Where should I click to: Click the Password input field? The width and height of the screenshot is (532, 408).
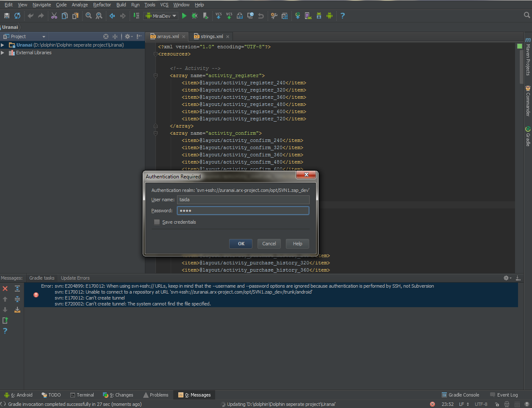pyautogui.click(x=243, y=211)
